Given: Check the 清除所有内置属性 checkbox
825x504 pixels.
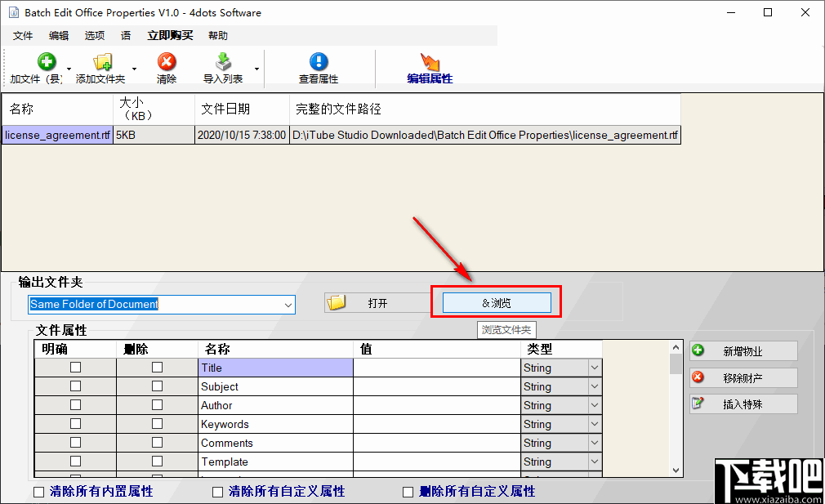Looking at the screenshot, I should pos(37,491).
